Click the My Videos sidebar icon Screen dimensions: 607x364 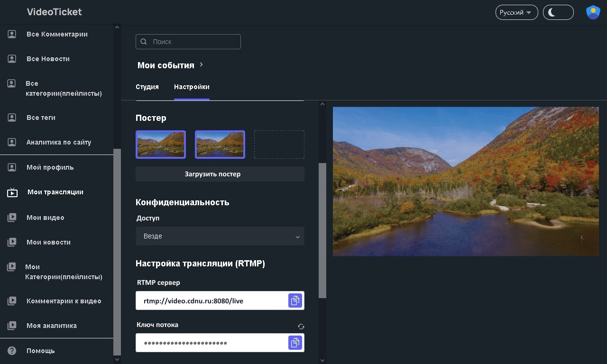point(12,218)
